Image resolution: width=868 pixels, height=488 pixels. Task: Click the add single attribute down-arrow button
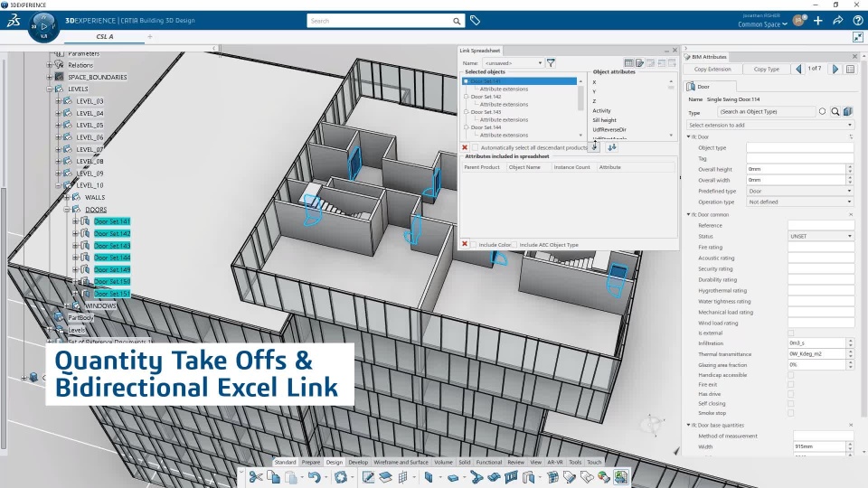click(594, 147)
